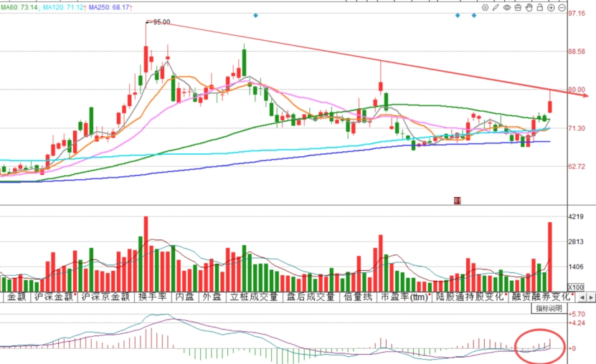Open the 陆股通持股变化 indicator tab
Viewport: 596px width, 364px height.
[470, 297]
